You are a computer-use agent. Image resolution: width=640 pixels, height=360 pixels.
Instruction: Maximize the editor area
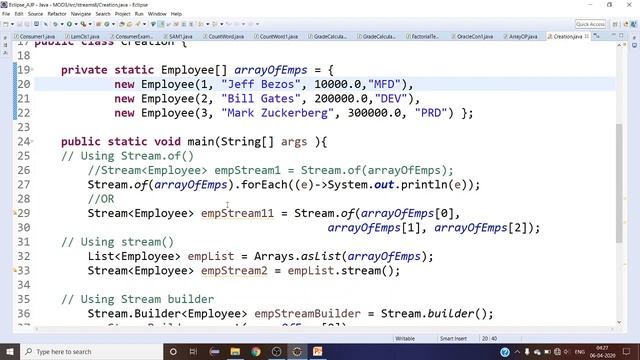[621, 36]
